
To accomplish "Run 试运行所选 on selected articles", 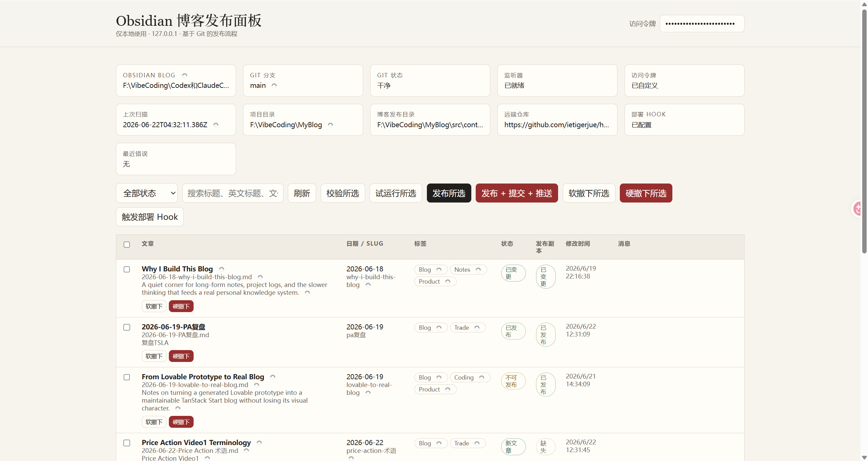I will (396, 193).
